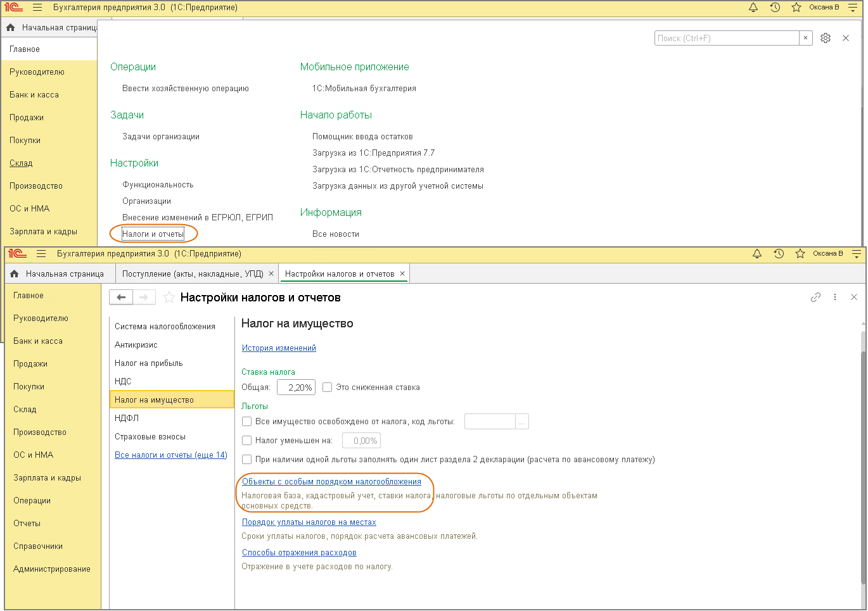
Task: Open hamburger main menu in lower window
Action: pos(41,254)
